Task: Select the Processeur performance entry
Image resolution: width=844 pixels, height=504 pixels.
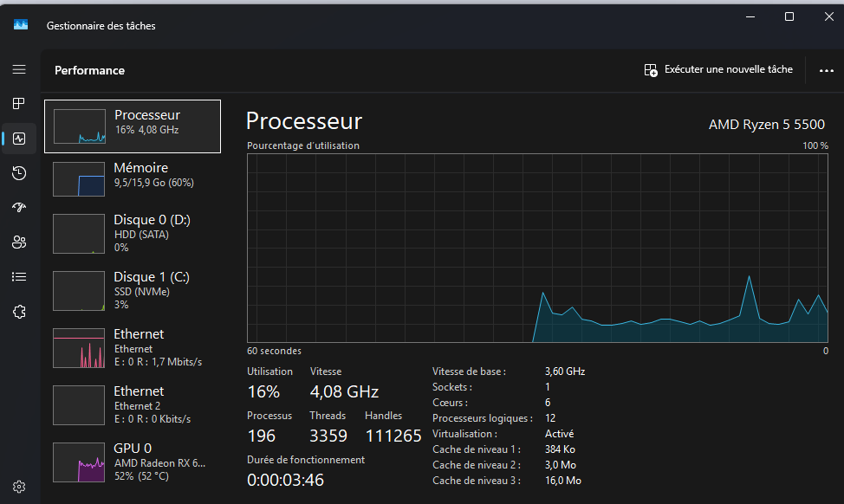Action: click(x=133, y=126)
